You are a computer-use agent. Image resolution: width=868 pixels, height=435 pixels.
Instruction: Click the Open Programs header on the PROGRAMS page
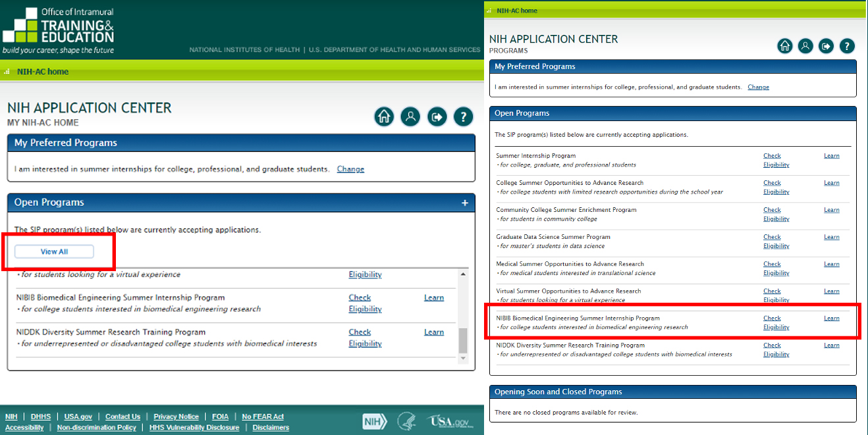coord(673,113)
